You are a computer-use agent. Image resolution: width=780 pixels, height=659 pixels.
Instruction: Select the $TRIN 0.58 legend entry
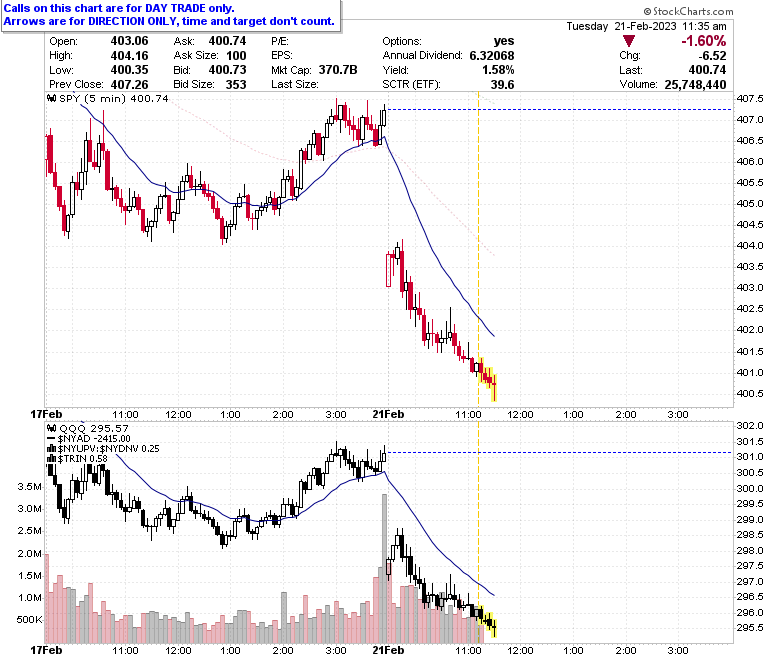[82, 459]
